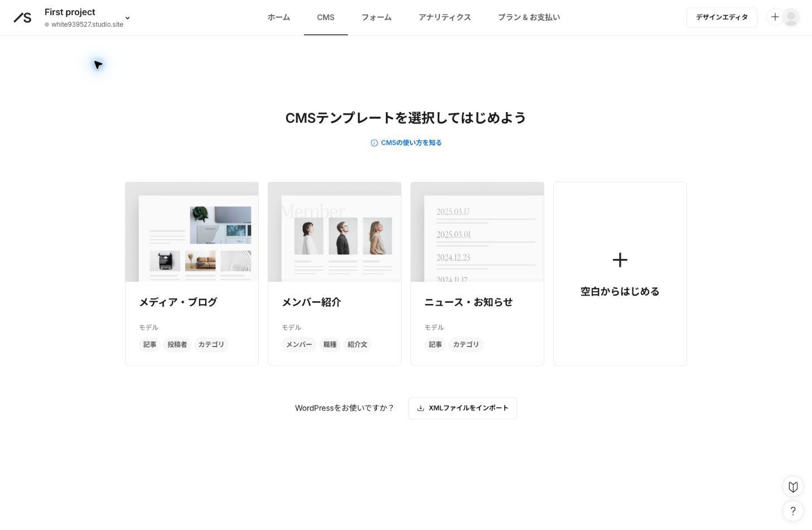Click the 紹介文 tag
This screenshot has height=530, width=812.
pyautogui.click(x=357, y=345)
